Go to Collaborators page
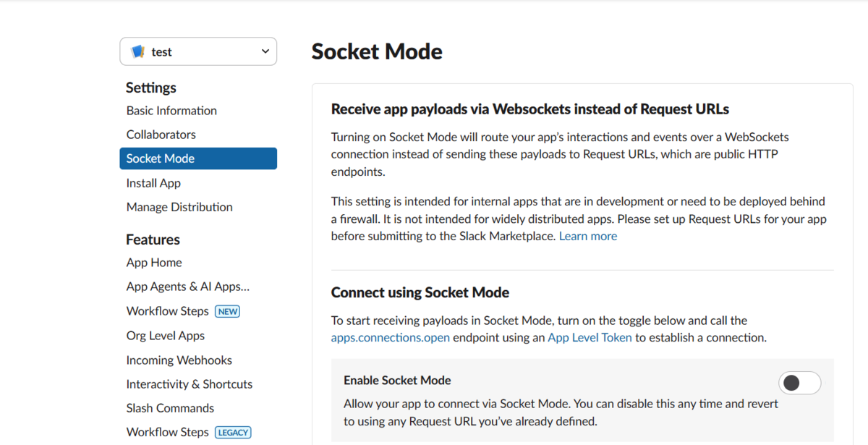Viewport: 868px width, 445px height. coord(161,135)
